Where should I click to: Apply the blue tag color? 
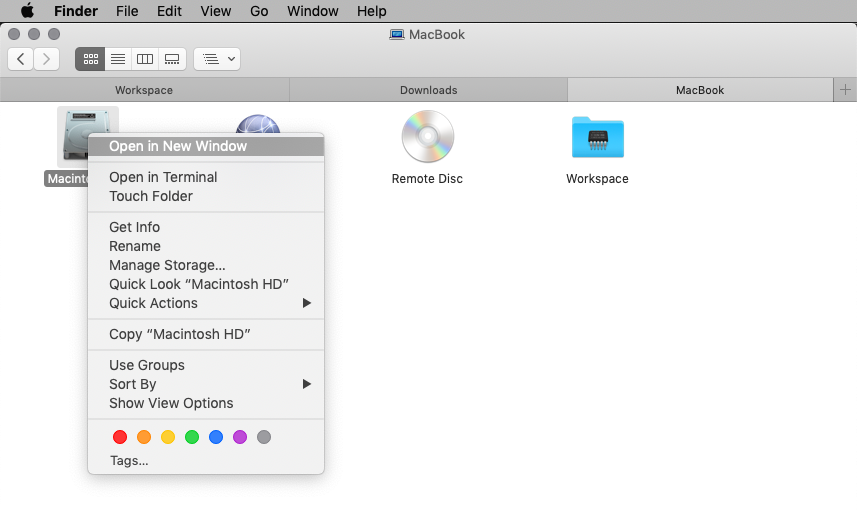pyautogui.click(x=216, y=437)
